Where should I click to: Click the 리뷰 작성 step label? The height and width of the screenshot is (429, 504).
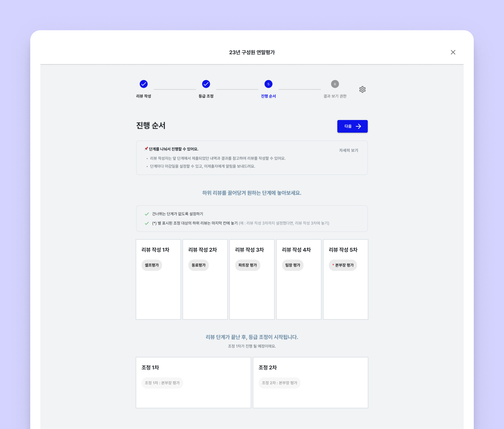pos(144,96)
